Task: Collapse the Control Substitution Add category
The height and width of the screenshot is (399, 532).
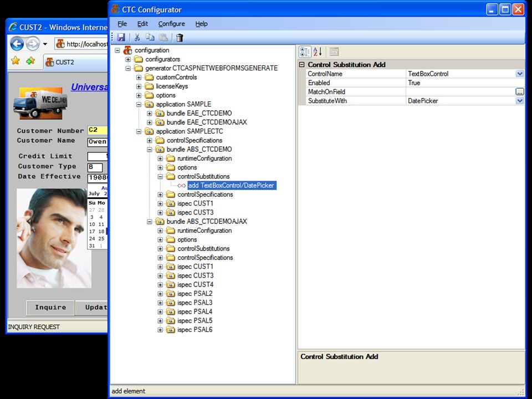Action: [x=301, y=64]
